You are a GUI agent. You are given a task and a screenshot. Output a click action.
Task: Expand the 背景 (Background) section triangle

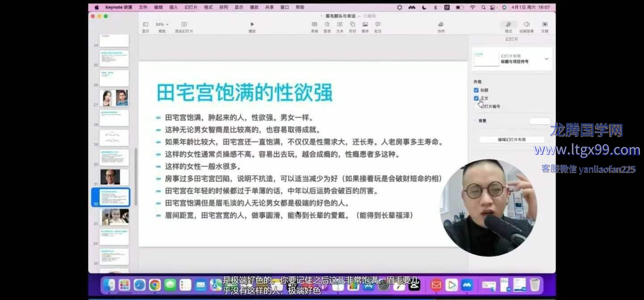pos(475,120)
